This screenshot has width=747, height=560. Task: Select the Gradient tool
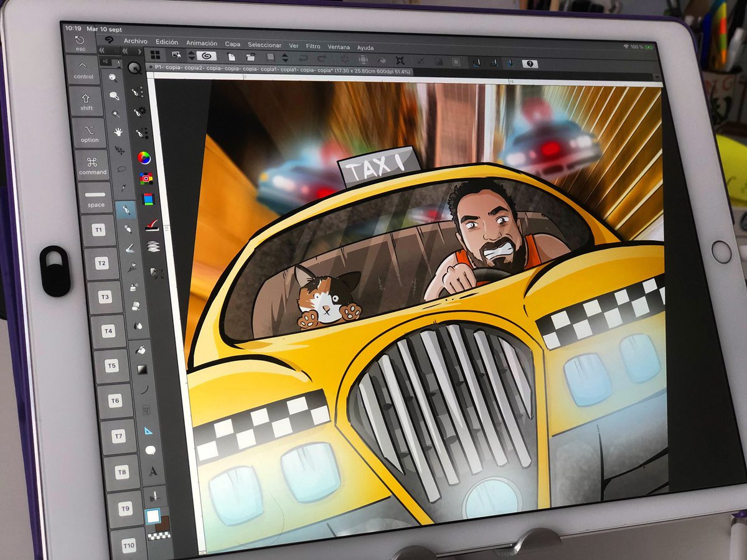(142, 370)
